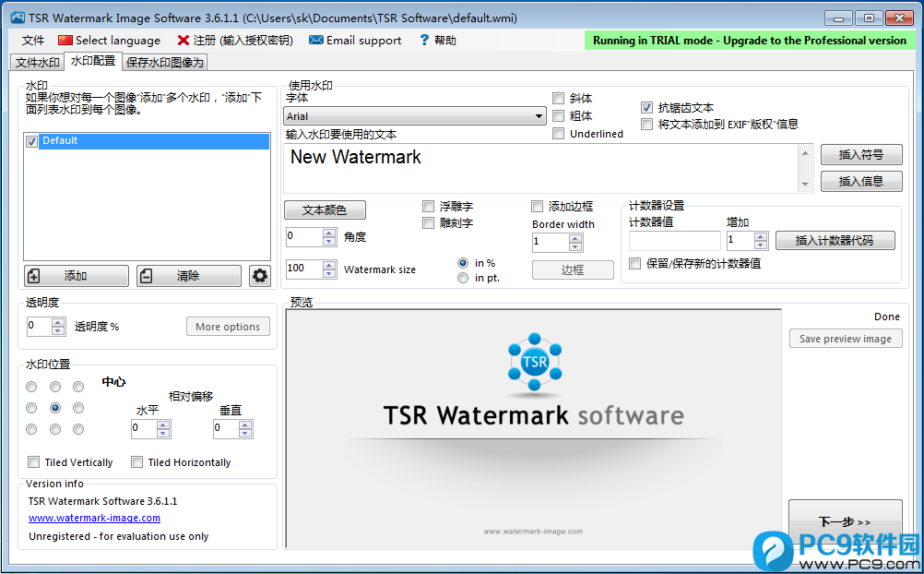Image resolution: width=924 pixels, height=574 pixels.
Task: Open the gear settings icon beside 清除
Action: tap(259, 276)
